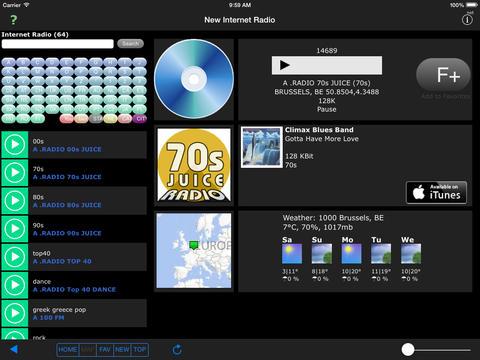Click the gray STA filter pill
480x360 pixels.
point(96,119)
